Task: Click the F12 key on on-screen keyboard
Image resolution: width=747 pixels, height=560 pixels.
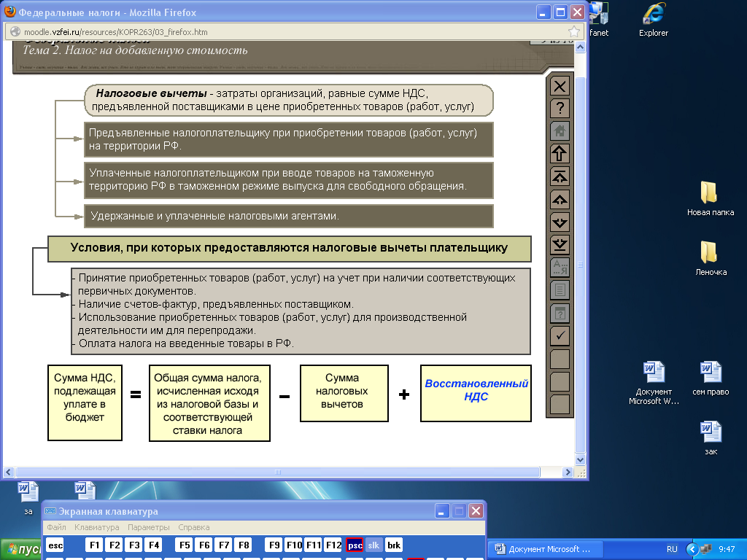Action: point(333,545)
